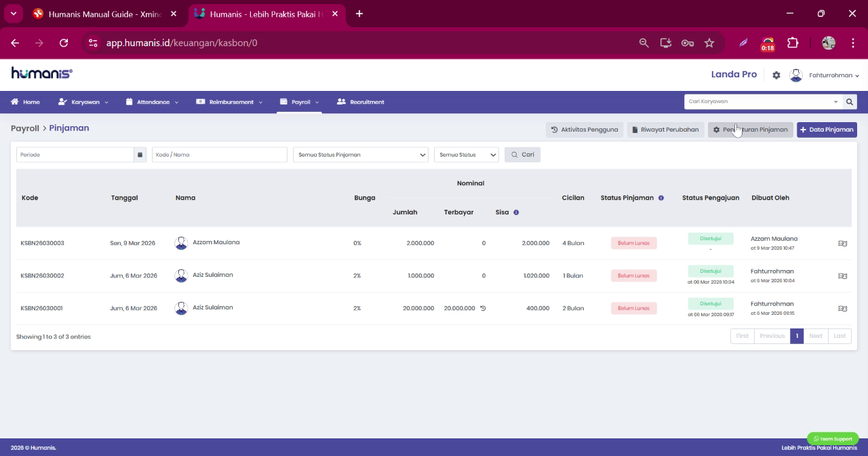Select Humanis Lebih Praktis tab
Viewport: 868px width, 456px height.
[267, 14]
